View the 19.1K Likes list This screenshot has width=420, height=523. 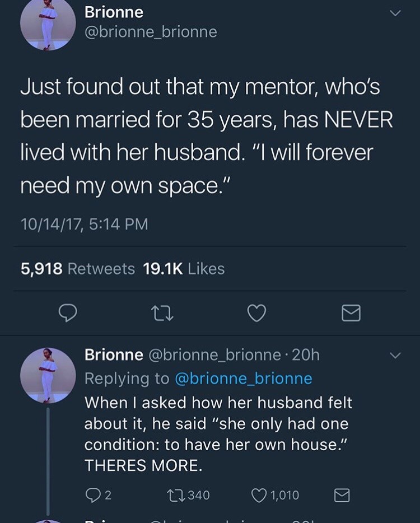pyautogui.click(x=184, y=269)
